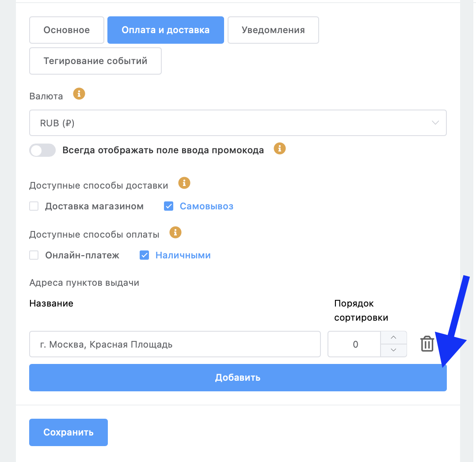Click the Сохранить button
This screenshot has height=462, width=476.
69,432
